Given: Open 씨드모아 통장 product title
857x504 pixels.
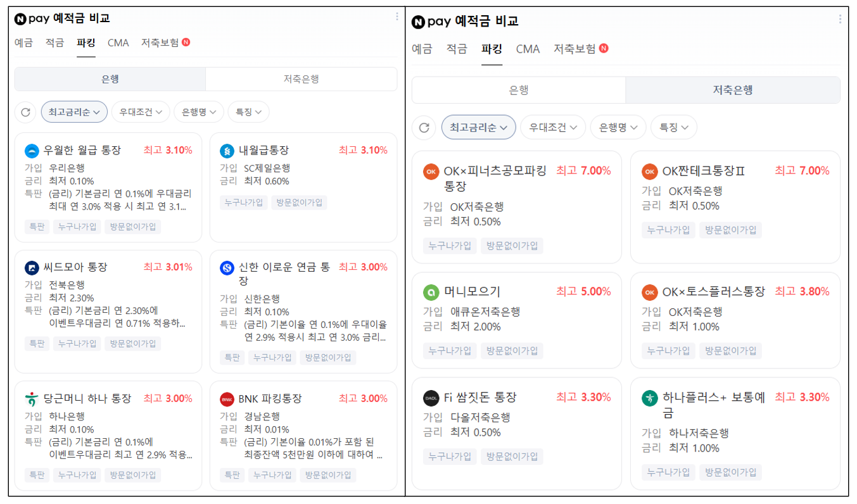Looking at the screenshot, I should pos(75,267).
